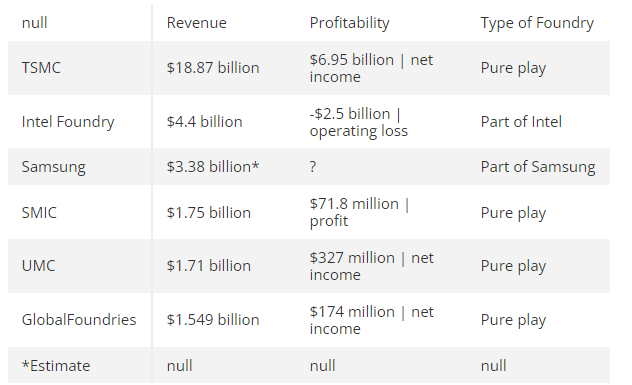
Task: Select the $4.4 billion revenue cell
Action: 204,122
